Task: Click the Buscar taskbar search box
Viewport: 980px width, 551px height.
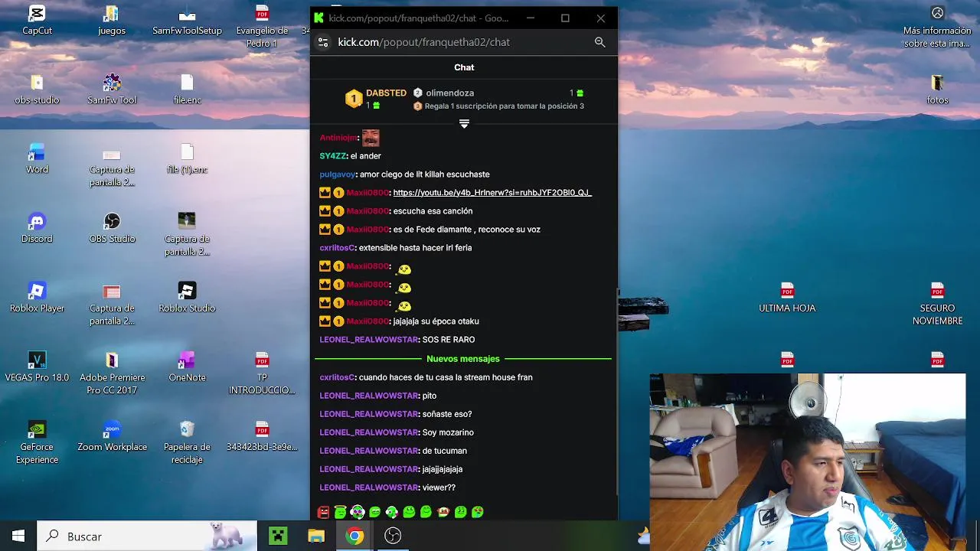Action: pos(147,536)
